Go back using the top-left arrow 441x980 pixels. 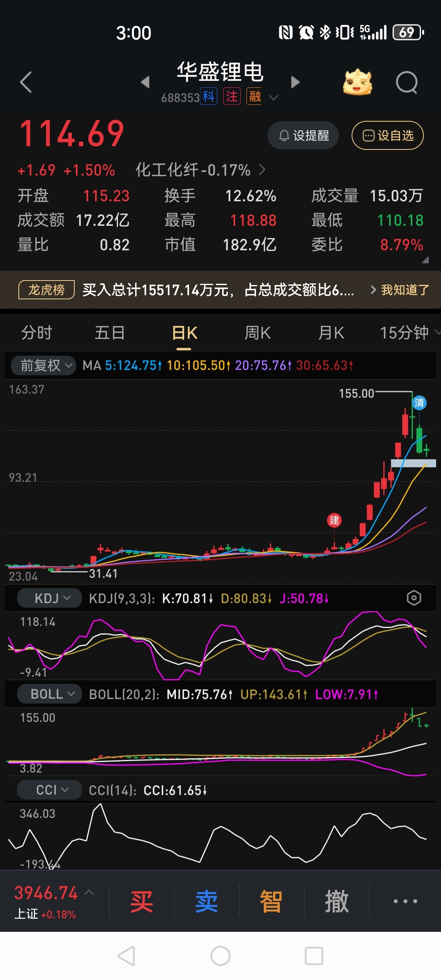26,82
